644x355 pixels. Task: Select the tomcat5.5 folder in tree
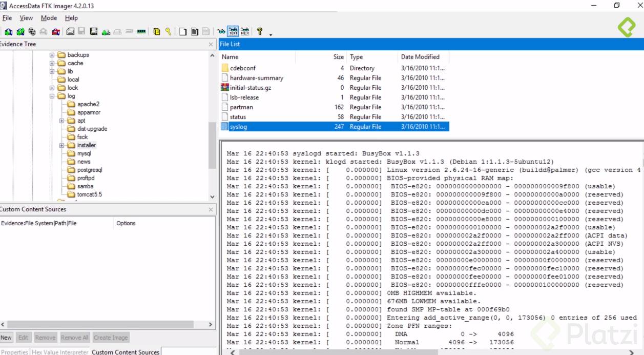point(89,194)
